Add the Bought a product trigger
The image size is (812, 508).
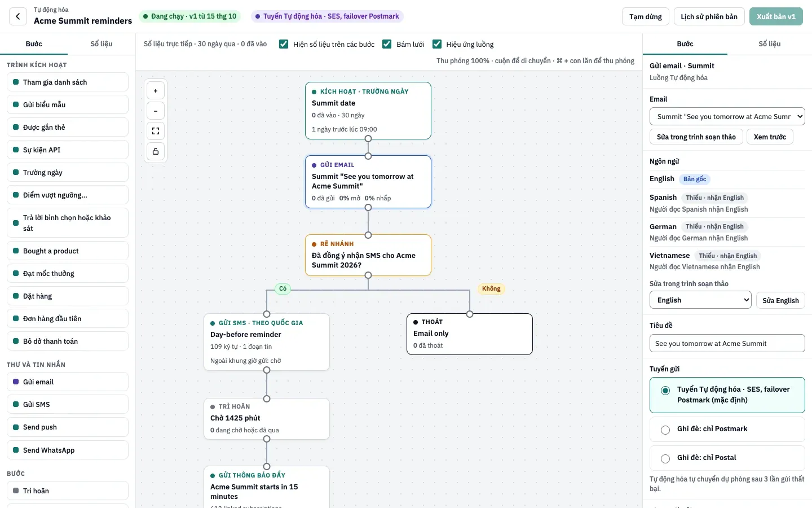68,251
